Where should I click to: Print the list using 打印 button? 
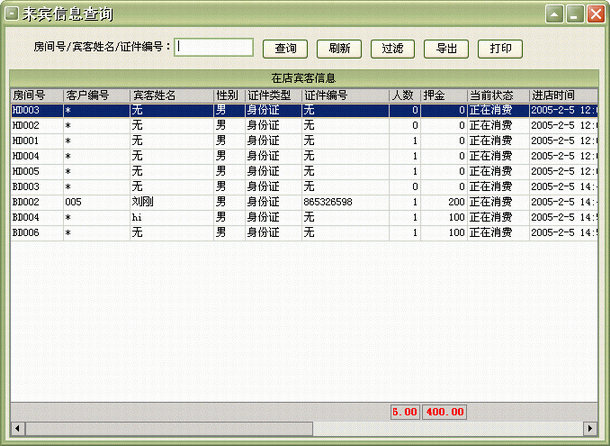[x=501, y=48]
